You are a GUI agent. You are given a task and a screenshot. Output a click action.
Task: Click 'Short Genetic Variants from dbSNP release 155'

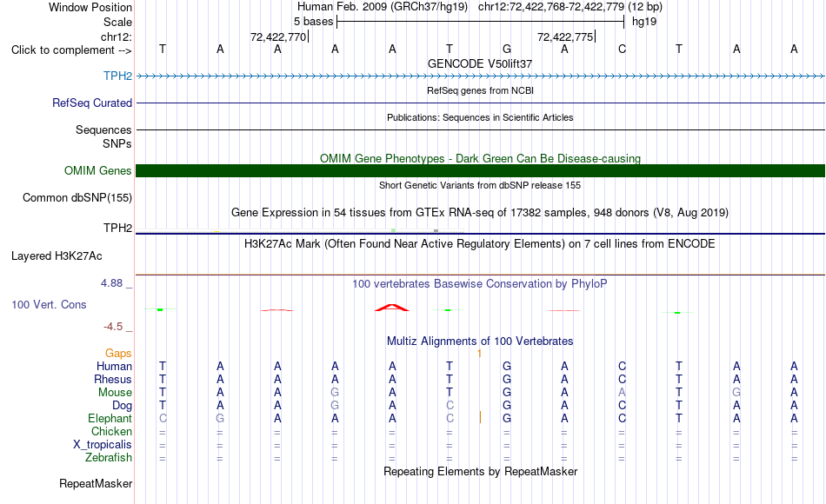click(x=480, y=185)
